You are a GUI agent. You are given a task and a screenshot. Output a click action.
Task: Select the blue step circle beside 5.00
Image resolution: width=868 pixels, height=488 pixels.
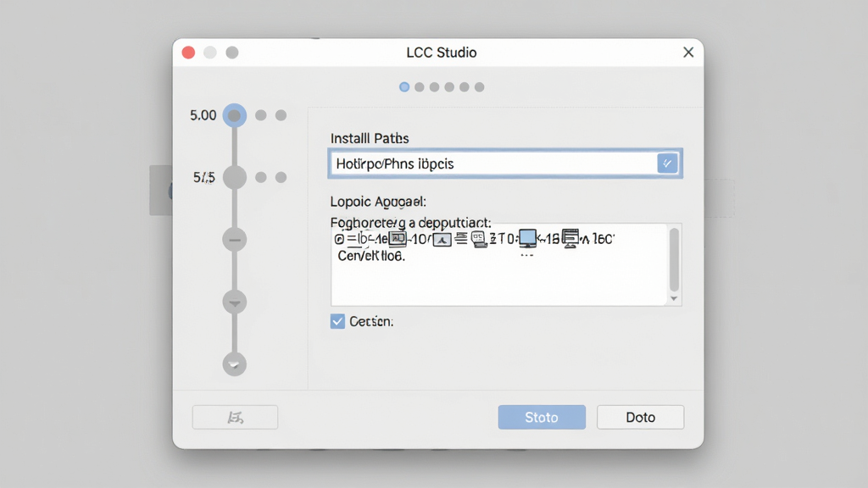[235, 115]
